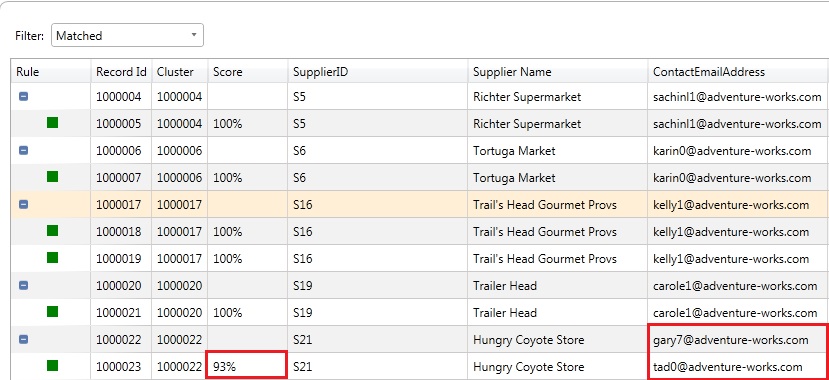
Task: Sort by the SupplierID column header
Action: point(378,72)
